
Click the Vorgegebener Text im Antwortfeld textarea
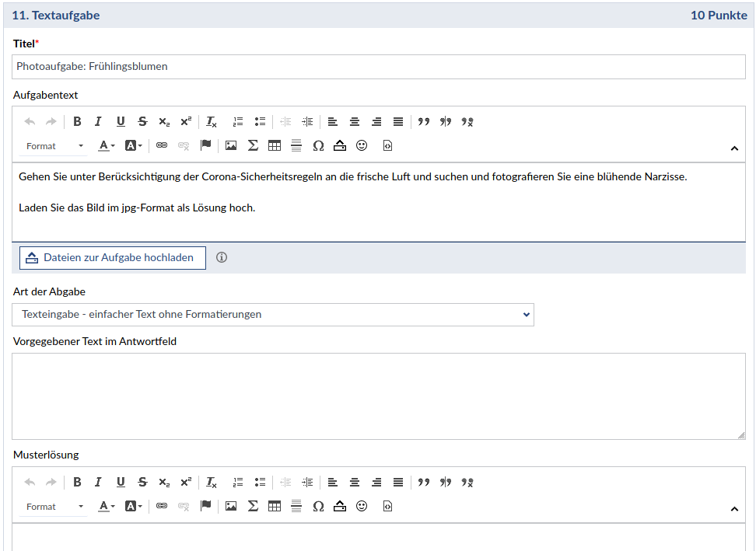378,396
